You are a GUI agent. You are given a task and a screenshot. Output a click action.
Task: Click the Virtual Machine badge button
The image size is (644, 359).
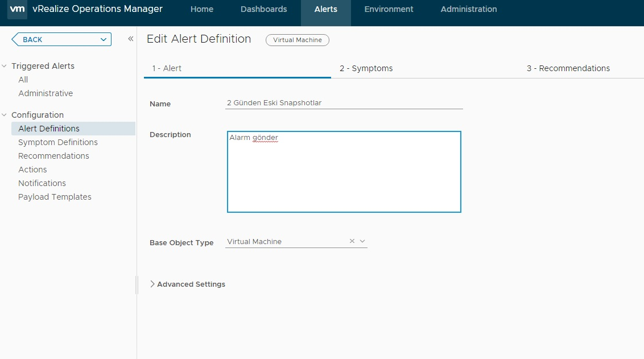297,40
